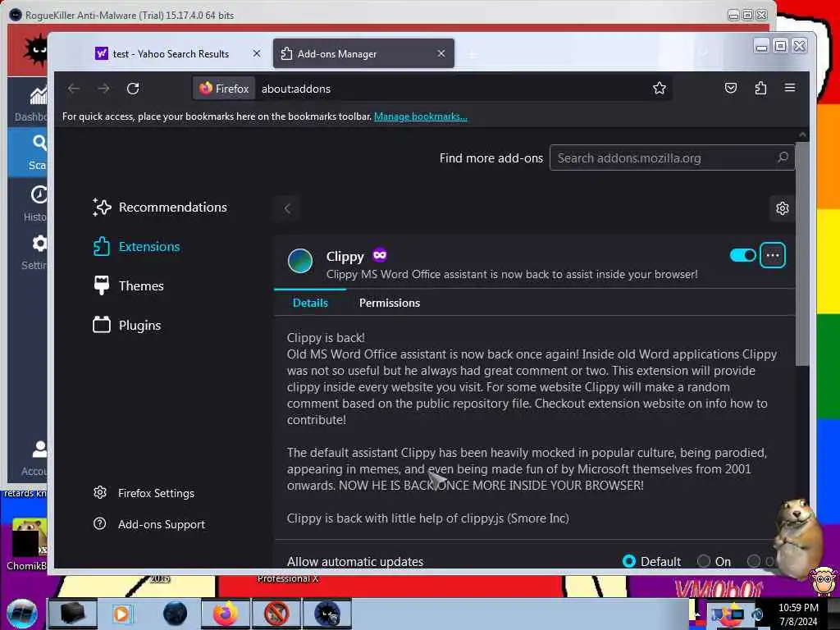Go back to the extensions list
Image resolution: width=840 pixels, height=630 pixels.
288,208
